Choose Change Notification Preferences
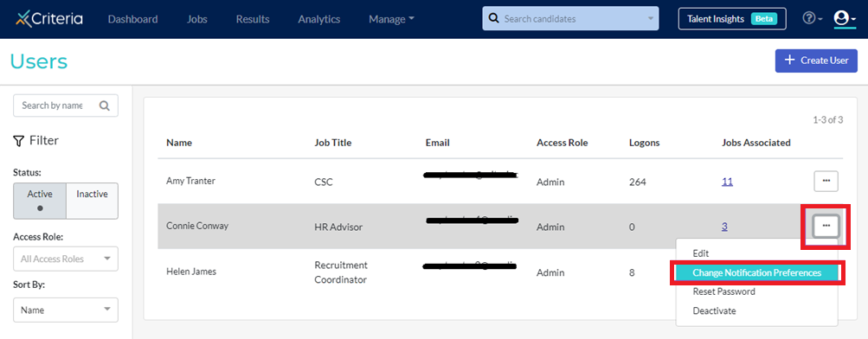Screen dimensions: 868x339 756,272
